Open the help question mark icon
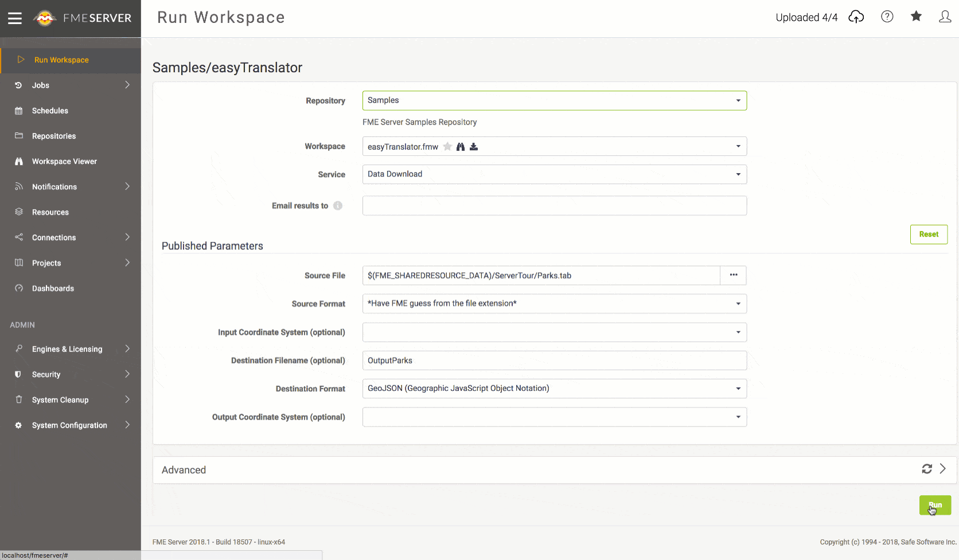This screenshot has height=560, width=959. click(887, 17)
